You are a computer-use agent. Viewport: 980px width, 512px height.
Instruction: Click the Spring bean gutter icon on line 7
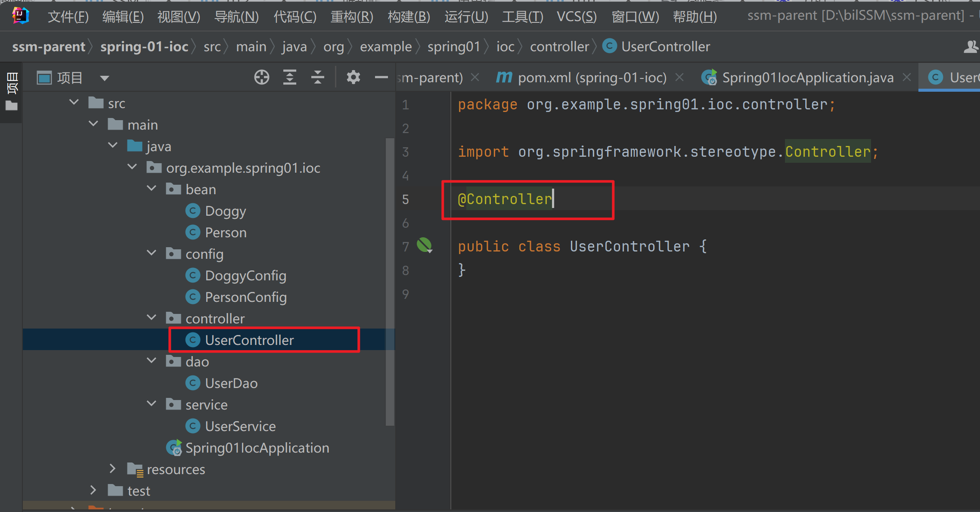point(424,245)
